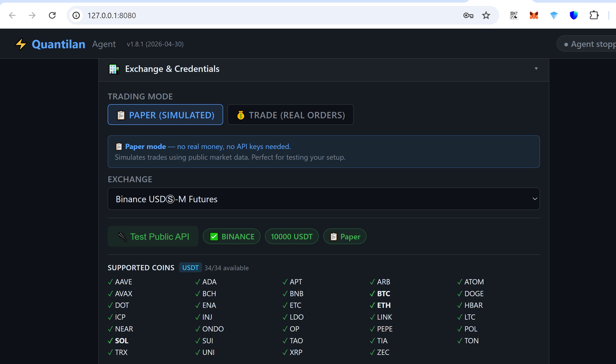
Task: Click the SUI coin entry
Action: pyautogui.click(x=204, y=341)
